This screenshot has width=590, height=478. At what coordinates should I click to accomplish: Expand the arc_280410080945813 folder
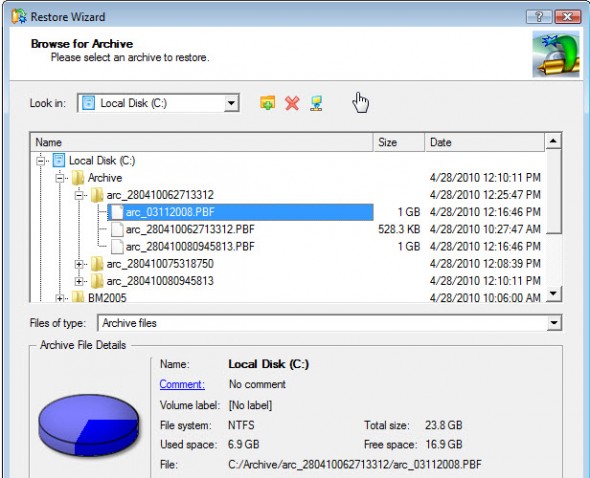click(79, 281)
